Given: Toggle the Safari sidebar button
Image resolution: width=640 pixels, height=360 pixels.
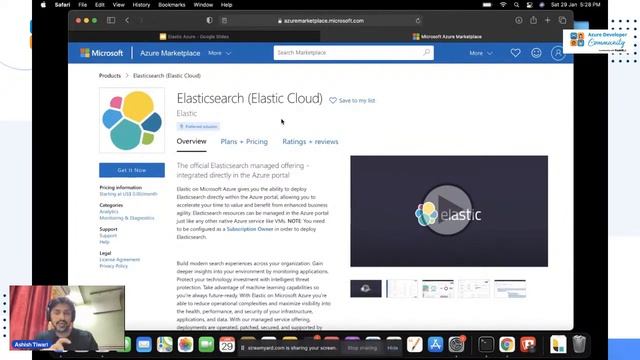Looking at the screenshot, I should (x=111, y=20).
